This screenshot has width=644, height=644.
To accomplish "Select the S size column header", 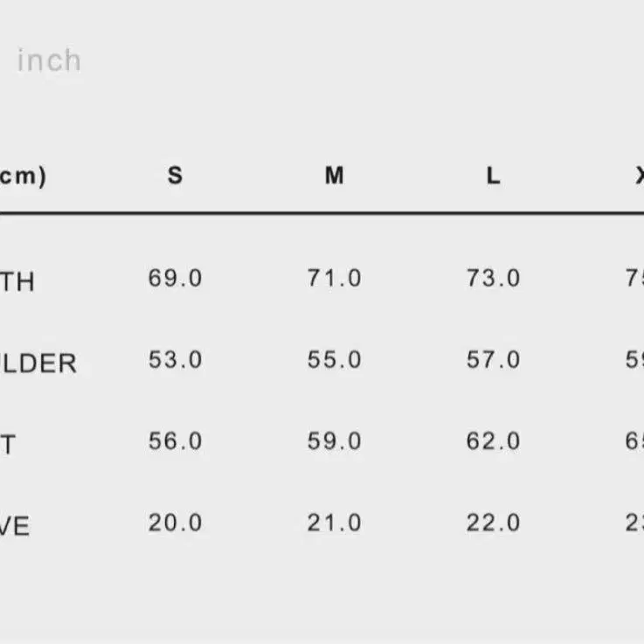I will pyautogui.click(x=176, y=176).
